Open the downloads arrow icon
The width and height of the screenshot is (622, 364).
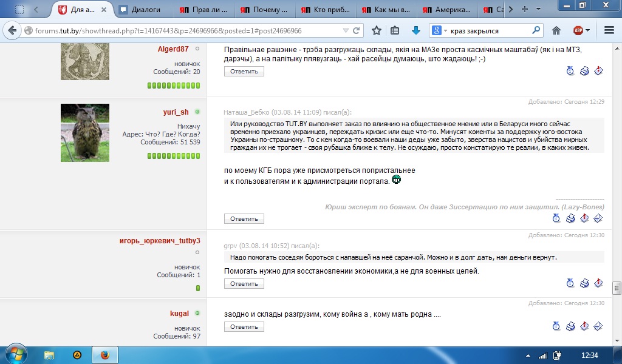tap(415, 30)
